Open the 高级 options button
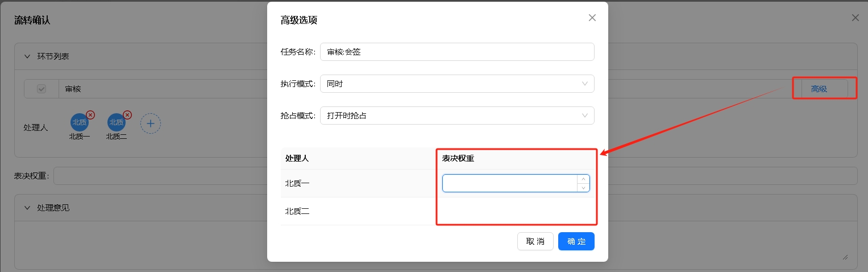 (x=819, y=89)
